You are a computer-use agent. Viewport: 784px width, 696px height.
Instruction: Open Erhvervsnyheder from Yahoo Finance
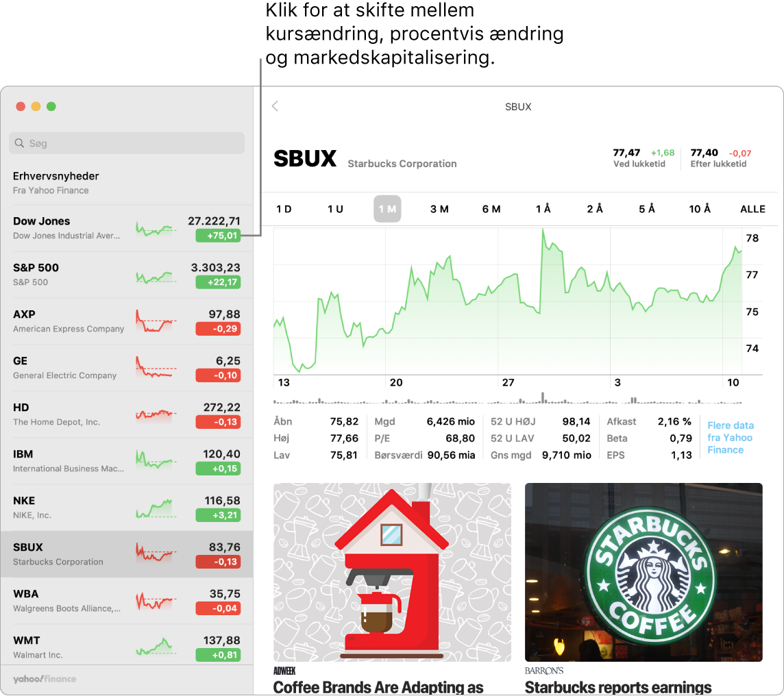127,182
